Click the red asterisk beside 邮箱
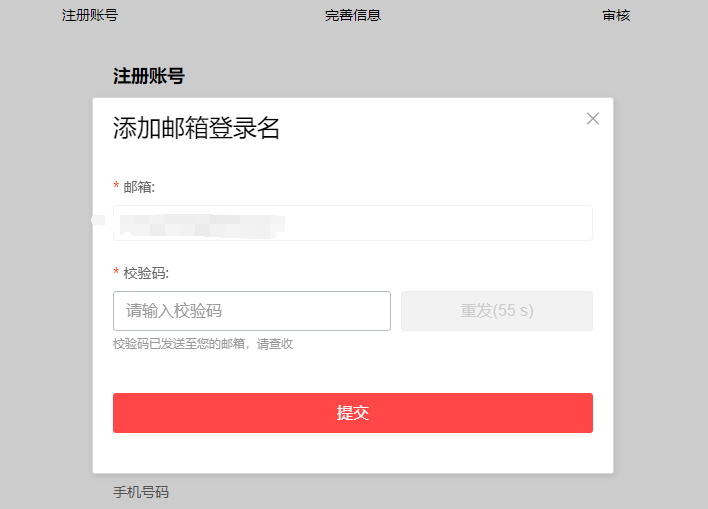The height and width of the screenshot is (509, 708). pos(116,187)
